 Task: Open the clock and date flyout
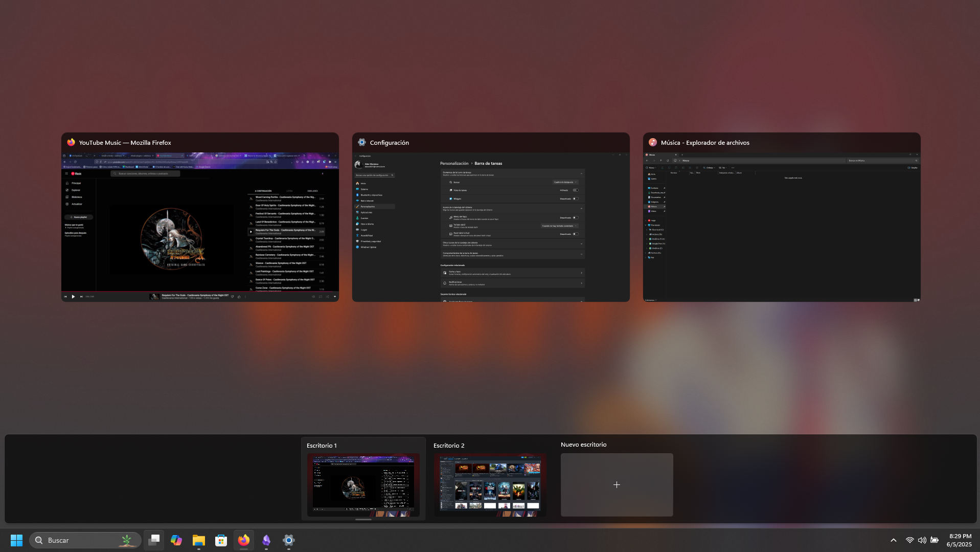coord(960,540)
